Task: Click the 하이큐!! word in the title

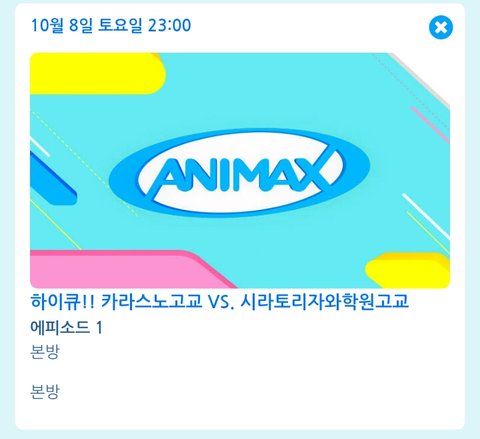Action: point(63,301)
